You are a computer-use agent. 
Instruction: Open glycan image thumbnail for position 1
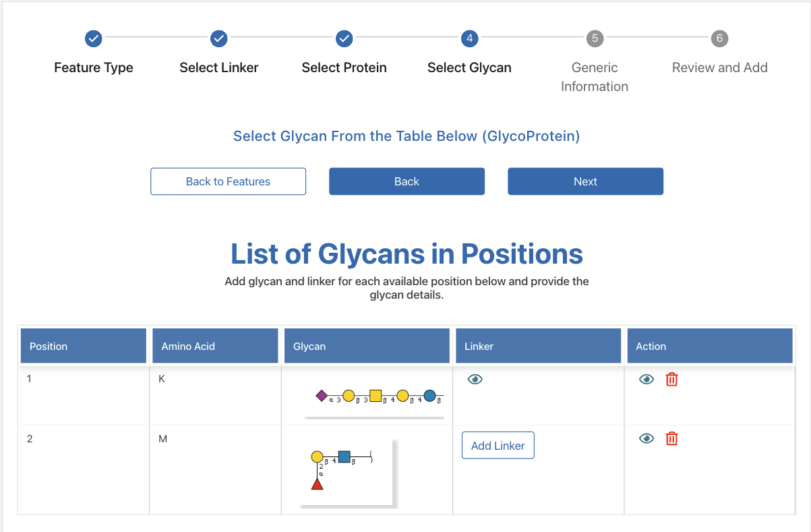[x=376, y=396]
